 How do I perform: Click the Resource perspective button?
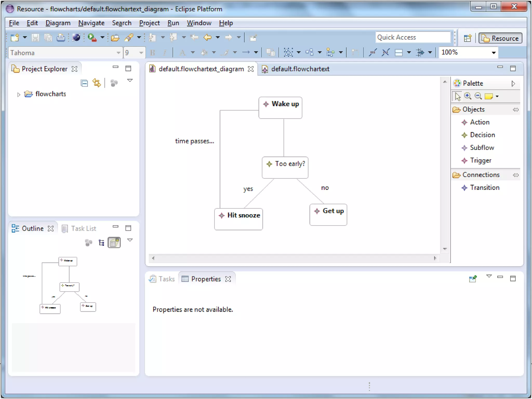click(x=500, y=38)
